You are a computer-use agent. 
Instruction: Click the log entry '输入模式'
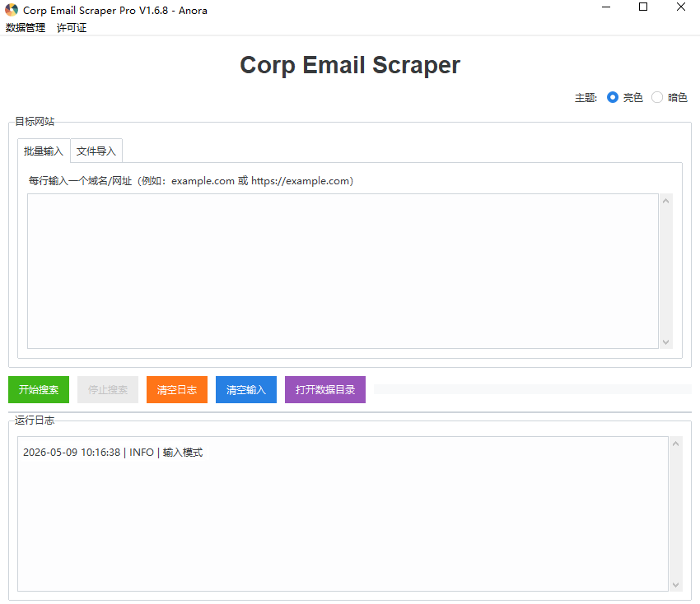pyautogui.click(x=183, y=453)
